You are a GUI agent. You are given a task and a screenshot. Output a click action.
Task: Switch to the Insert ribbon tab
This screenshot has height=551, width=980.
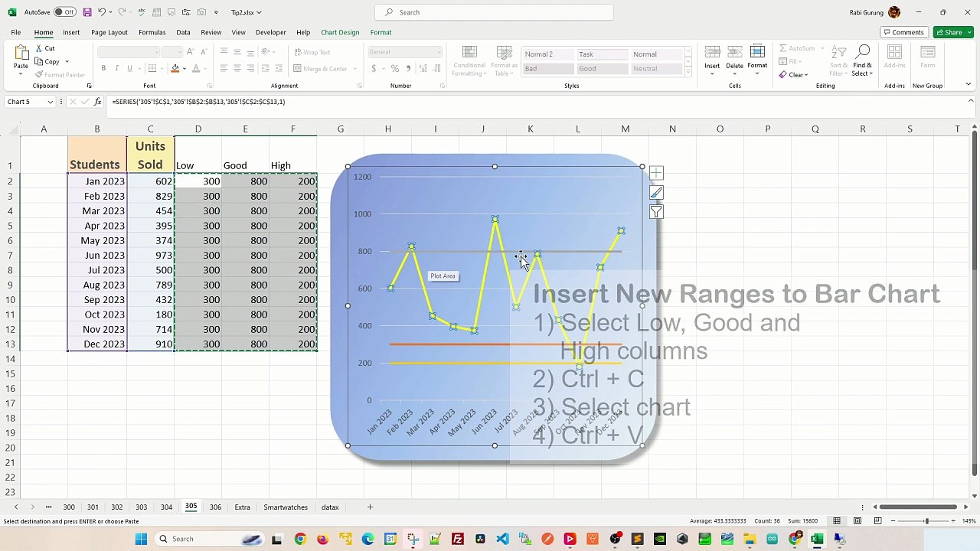pyautogui.click(x=71, y=32)
